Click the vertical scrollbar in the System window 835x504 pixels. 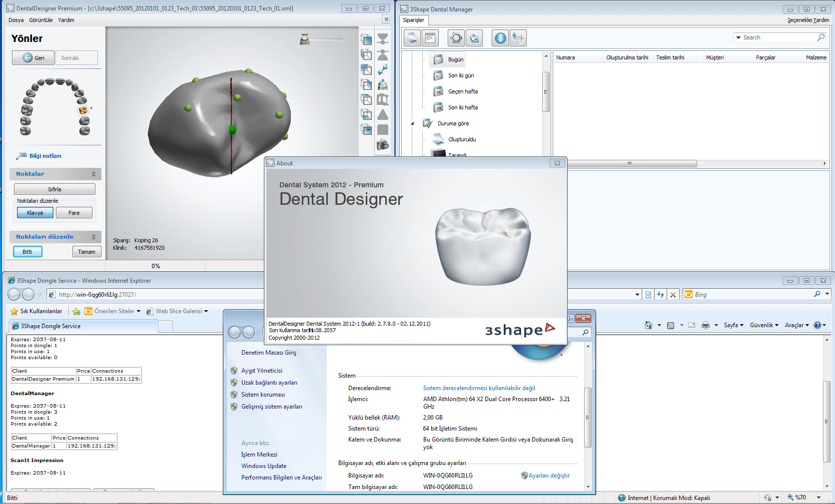(588, 418)
